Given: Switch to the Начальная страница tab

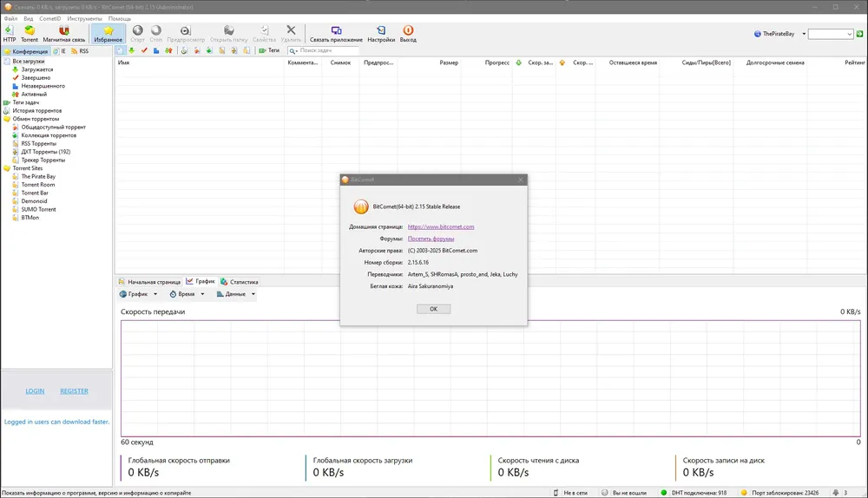Looking at the screenshot, I should click(149, 282).
